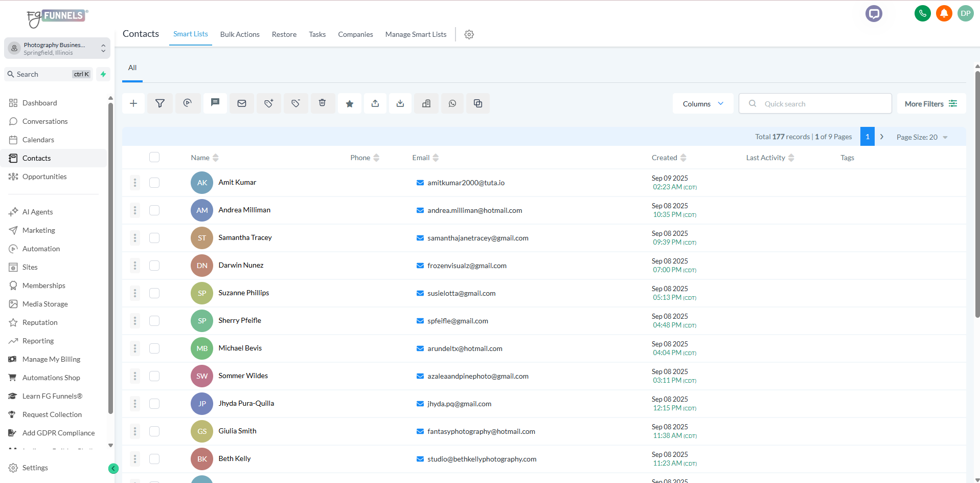This screenshot has height=483, width=980.
Task: Open the notifications bell icon
Action: pos(944,13)
